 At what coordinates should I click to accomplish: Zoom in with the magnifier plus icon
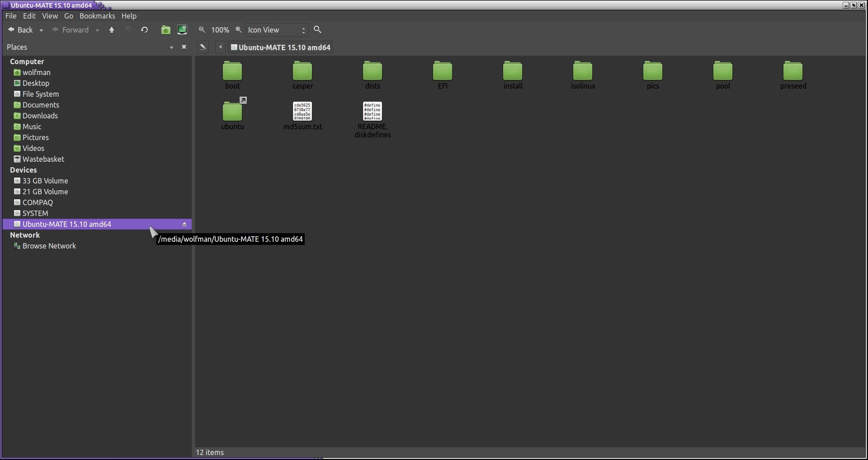coord(239,30)
